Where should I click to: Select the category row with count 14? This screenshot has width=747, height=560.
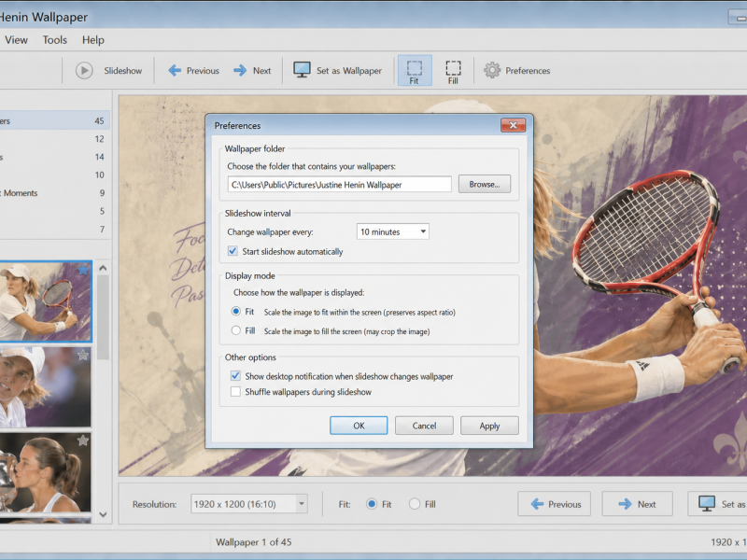pos(54,157)
